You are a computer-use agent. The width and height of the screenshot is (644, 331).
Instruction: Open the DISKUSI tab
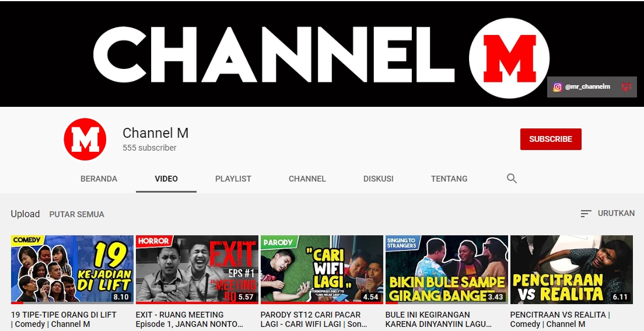378,179
